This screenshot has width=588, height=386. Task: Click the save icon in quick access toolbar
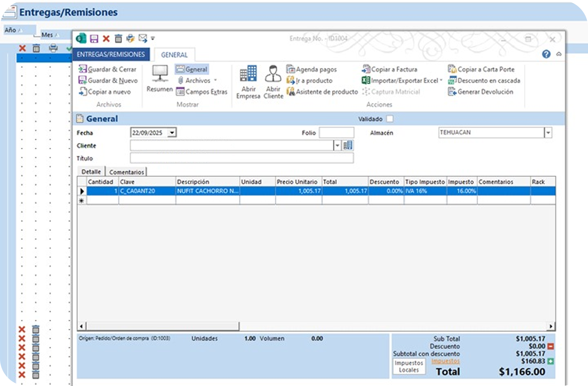coord(94,39)
